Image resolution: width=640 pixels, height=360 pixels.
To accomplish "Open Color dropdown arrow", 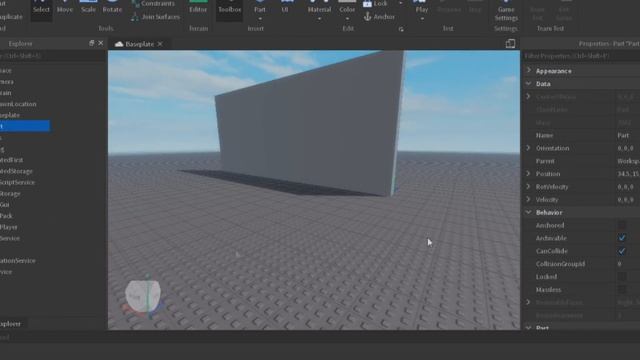I will [x=347, y=19].
